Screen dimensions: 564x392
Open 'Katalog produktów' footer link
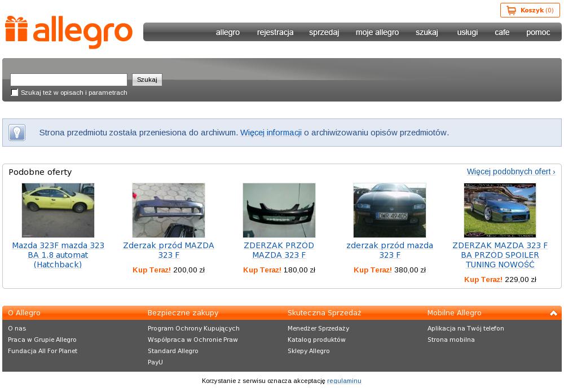tap(316, 340)
